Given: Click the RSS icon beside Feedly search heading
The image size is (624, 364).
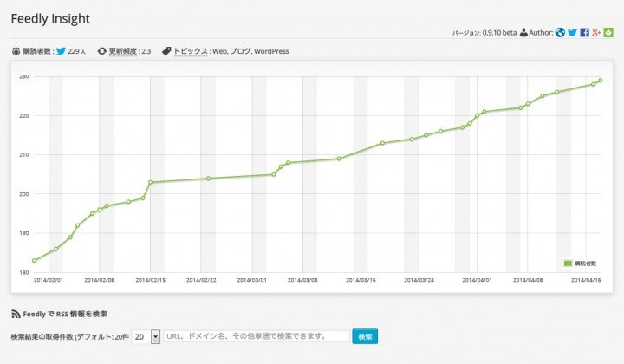Looking at the screenshot, I should pos(16,314).
